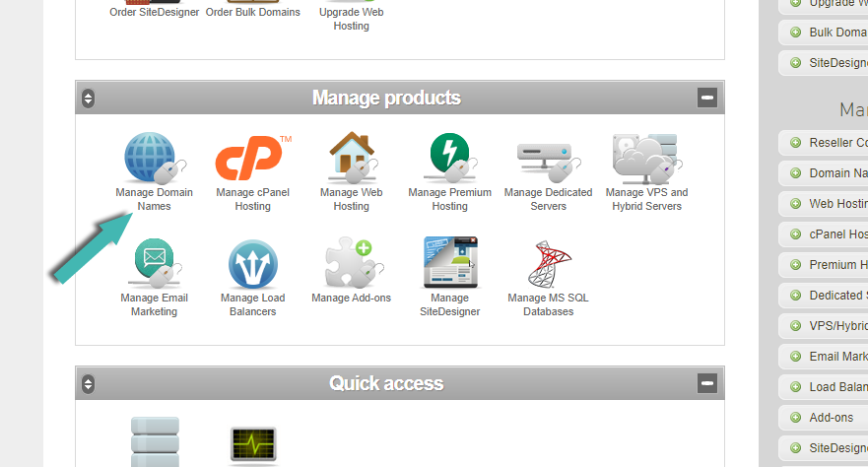Click the Quick access reorder arrows handle

coord(88,384)
